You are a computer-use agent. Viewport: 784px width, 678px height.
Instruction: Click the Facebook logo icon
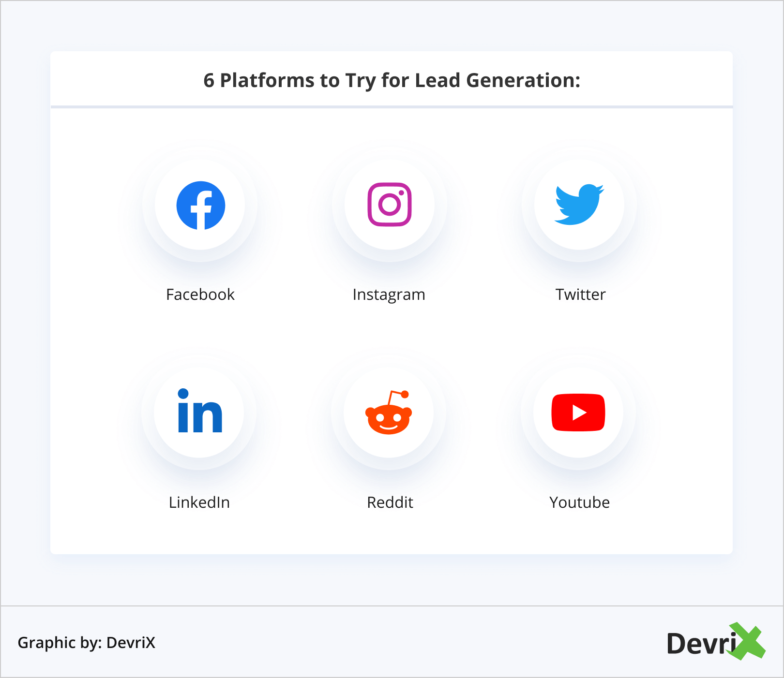201,205
